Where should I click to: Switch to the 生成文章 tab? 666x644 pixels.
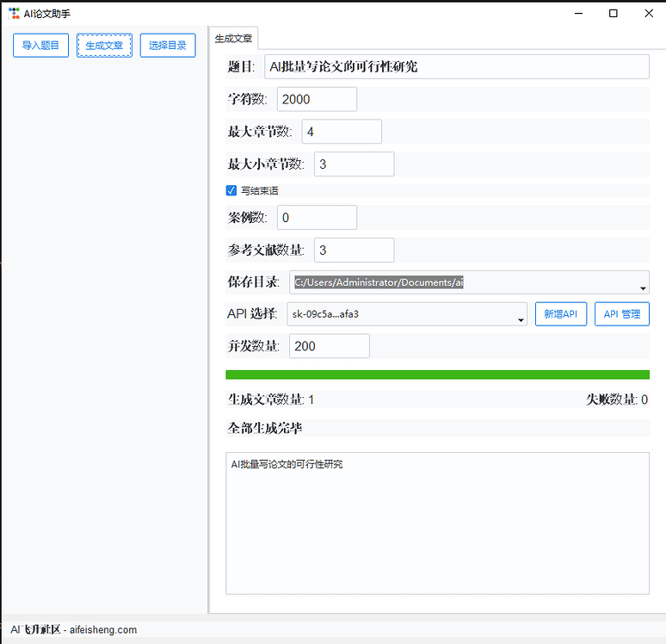pos(233,38)
